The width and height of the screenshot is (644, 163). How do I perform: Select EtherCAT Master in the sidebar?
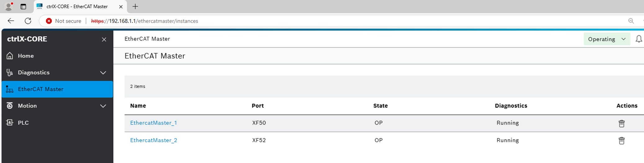pyautogui.click(x=40, y=89)
